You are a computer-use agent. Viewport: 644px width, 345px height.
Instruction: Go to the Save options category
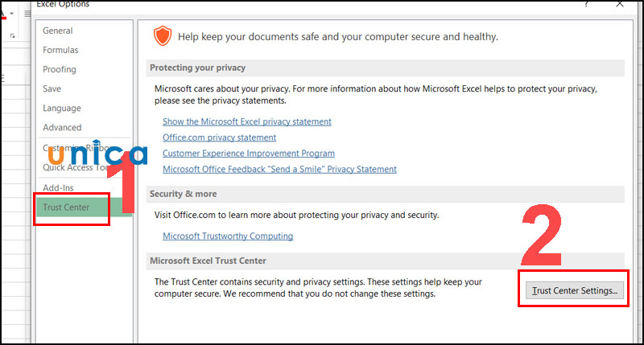click(52, 88)
